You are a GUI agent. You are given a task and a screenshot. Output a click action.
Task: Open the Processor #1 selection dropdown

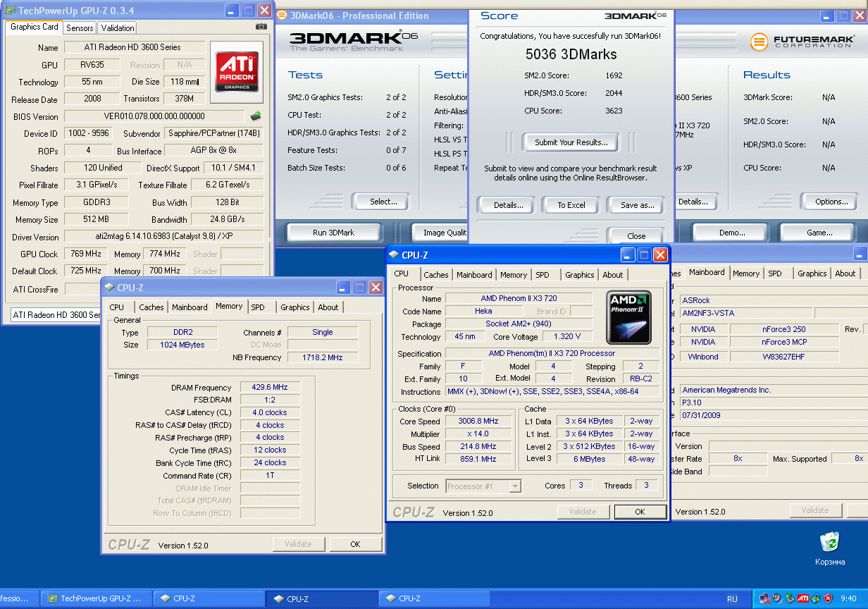coord(484,486)
